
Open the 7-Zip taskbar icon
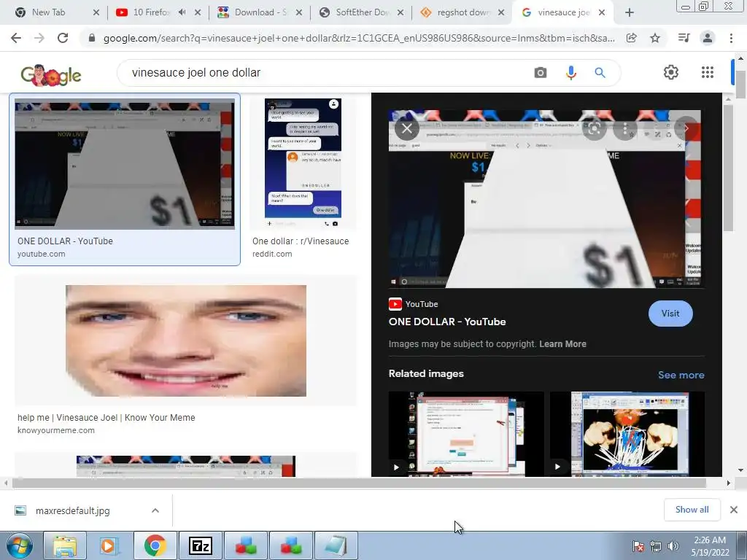click(200, 546)
